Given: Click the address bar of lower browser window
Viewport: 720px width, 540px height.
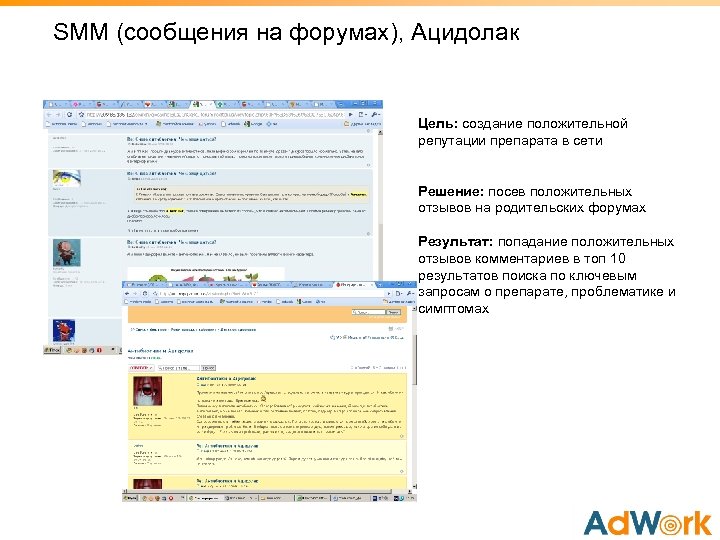Looking at the screenshot, I should (271, 293).
